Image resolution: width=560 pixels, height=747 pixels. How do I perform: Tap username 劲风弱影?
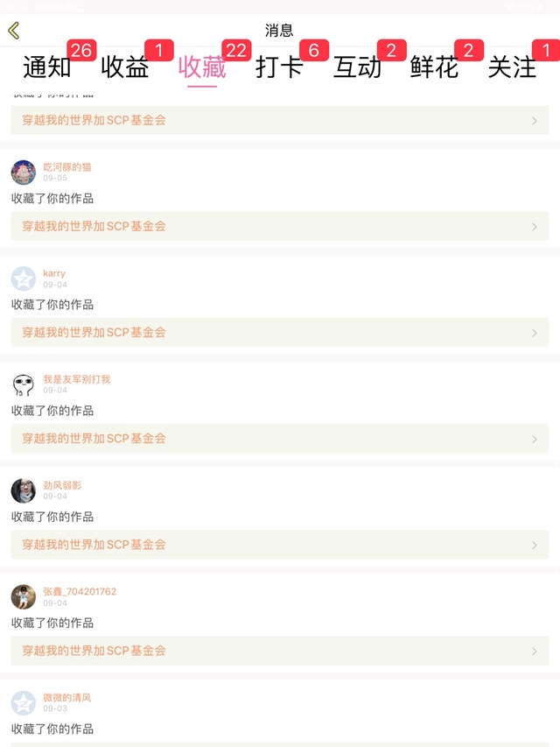(62, 485)
